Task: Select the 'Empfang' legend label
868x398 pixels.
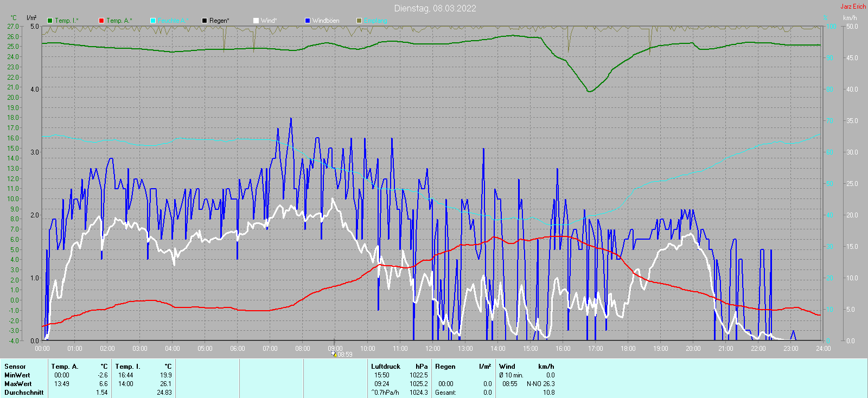Action: click(x=375, y=21)
